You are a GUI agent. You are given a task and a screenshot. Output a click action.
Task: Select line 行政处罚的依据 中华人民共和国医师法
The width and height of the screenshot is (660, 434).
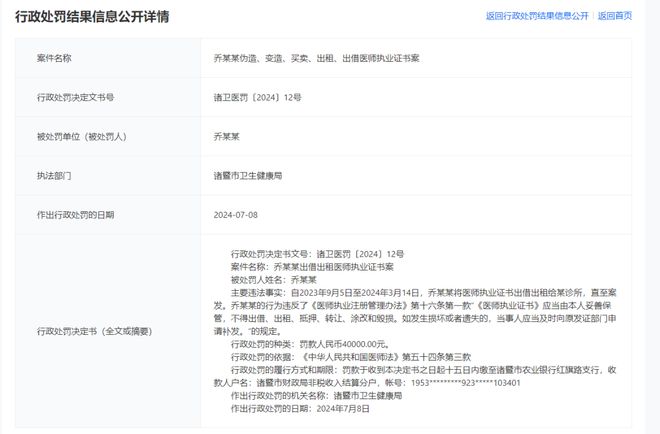[x=351, y=357]
